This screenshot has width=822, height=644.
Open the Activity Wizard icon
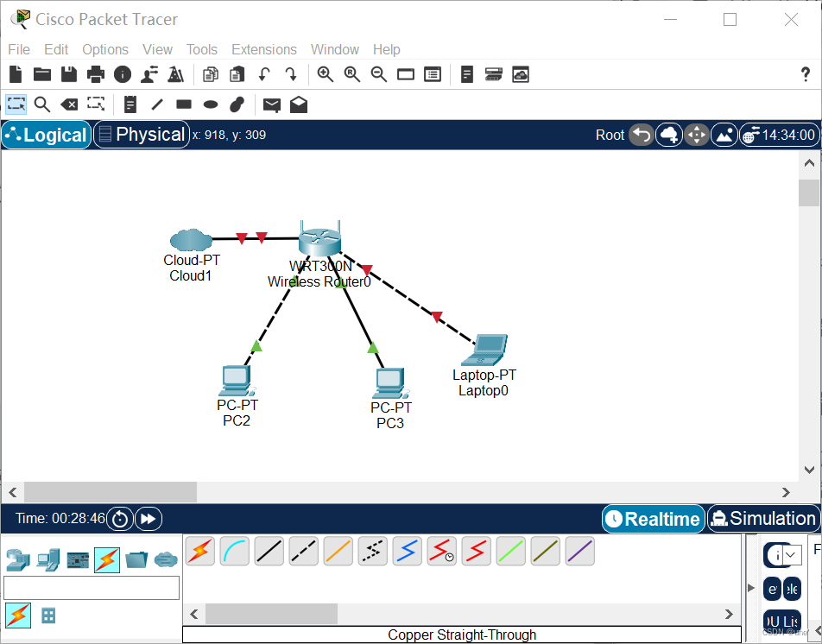(149, 74)
